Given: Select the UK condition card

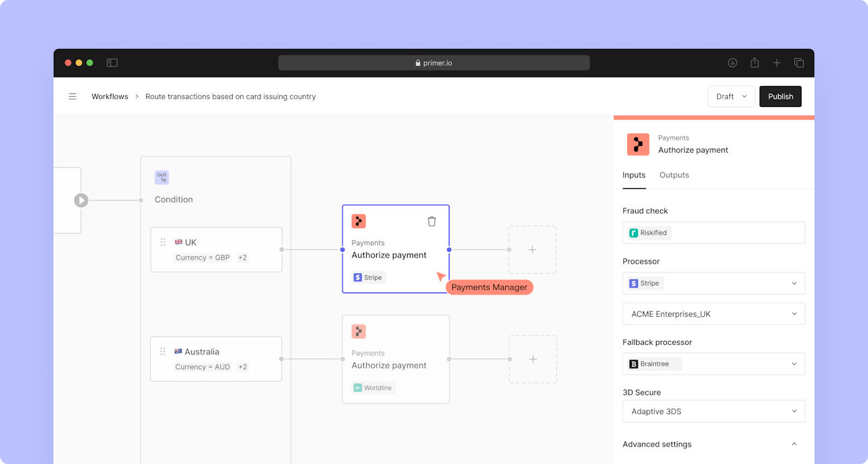Looking at the screenshot, I should [x=216, y=249].
